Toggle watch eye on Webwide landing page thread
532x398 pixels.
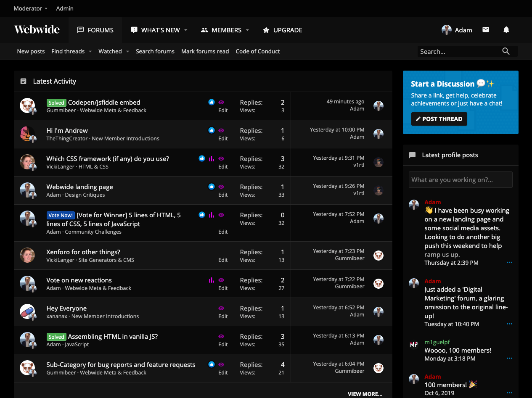(221, 187)
